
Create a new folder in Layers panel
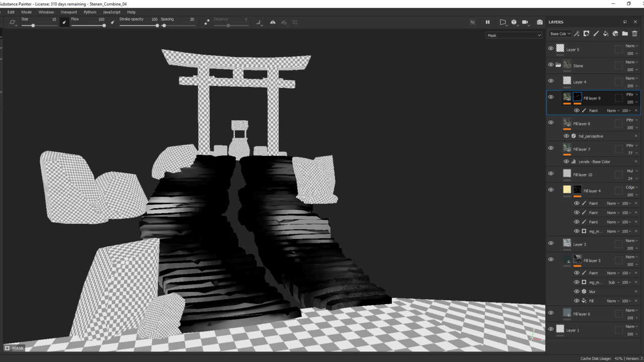(x=625, y=34)
